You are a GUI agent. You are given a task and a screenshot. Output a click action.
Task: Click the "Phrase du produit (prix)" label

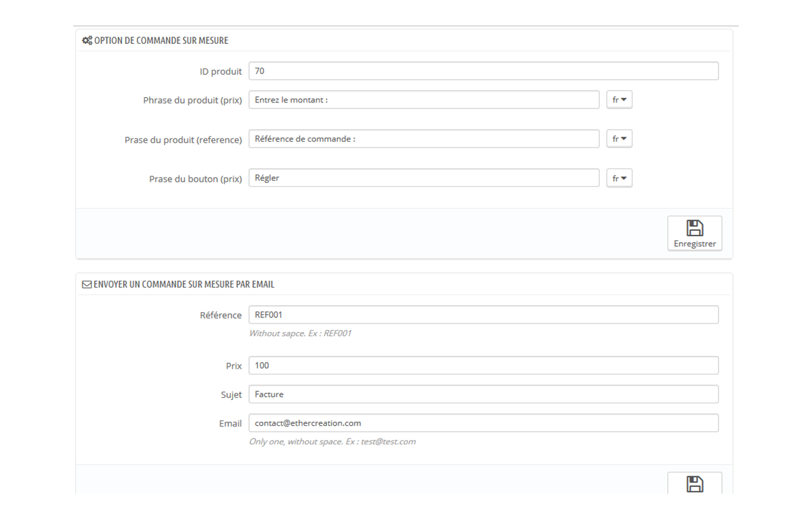pos(192,100)
